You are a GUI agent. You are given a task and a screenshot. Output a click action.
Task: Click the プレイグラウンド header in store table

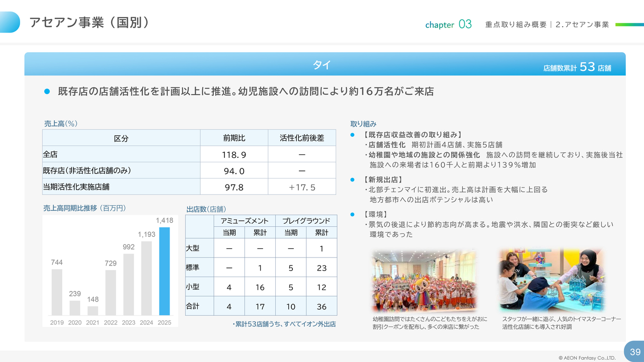tap(306, 221)
